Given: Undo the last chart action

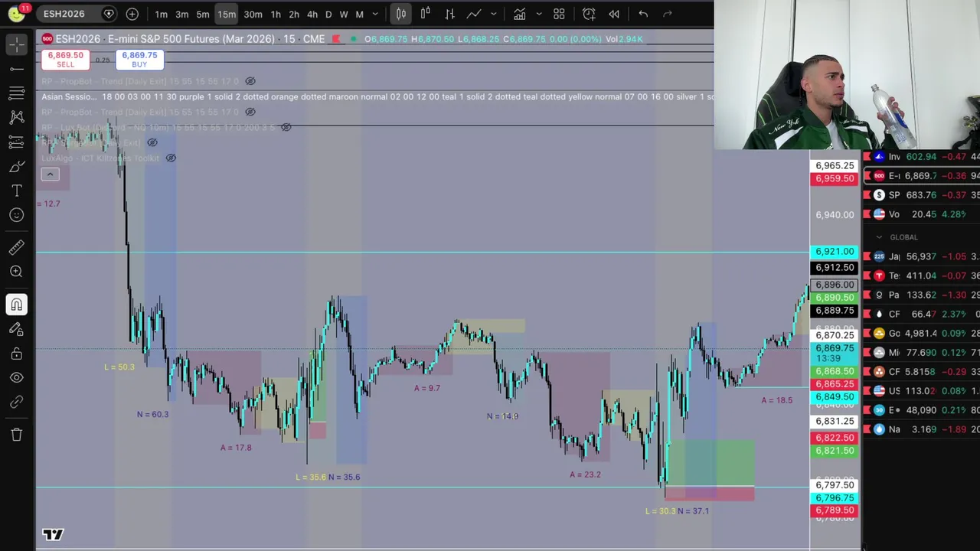Looking at the screenshot, I should tap(643, 14).
